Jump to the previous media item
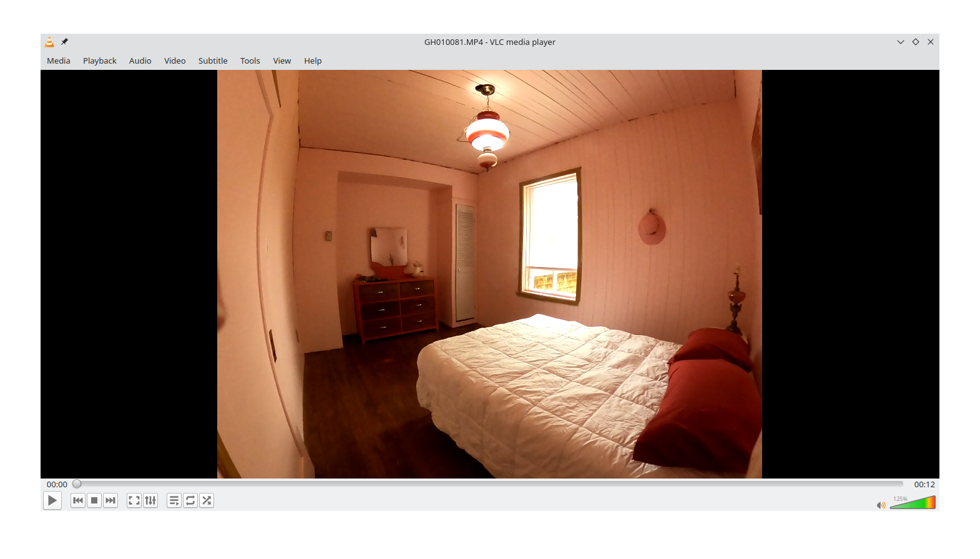Screen dimensions: 980x559 (78, 500)
